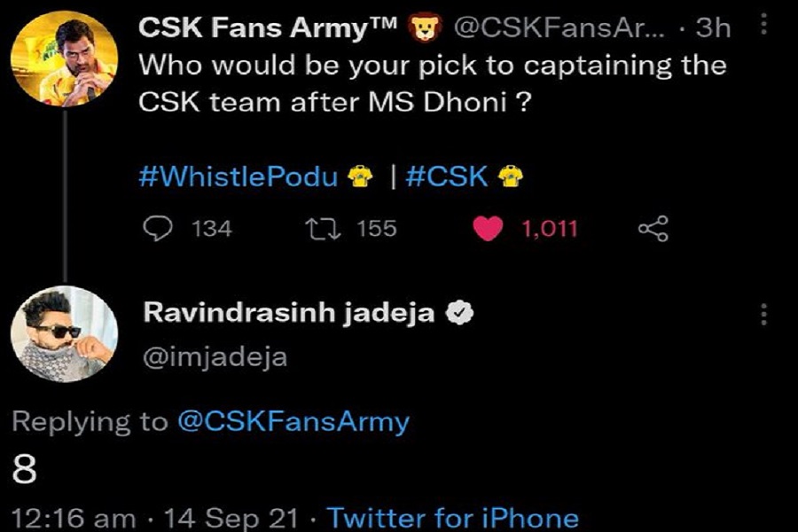The width and height of the screenshot is (798, 532).
Task: Click the 3h timestamp on CSK tweet
Action: pos(713,27)
